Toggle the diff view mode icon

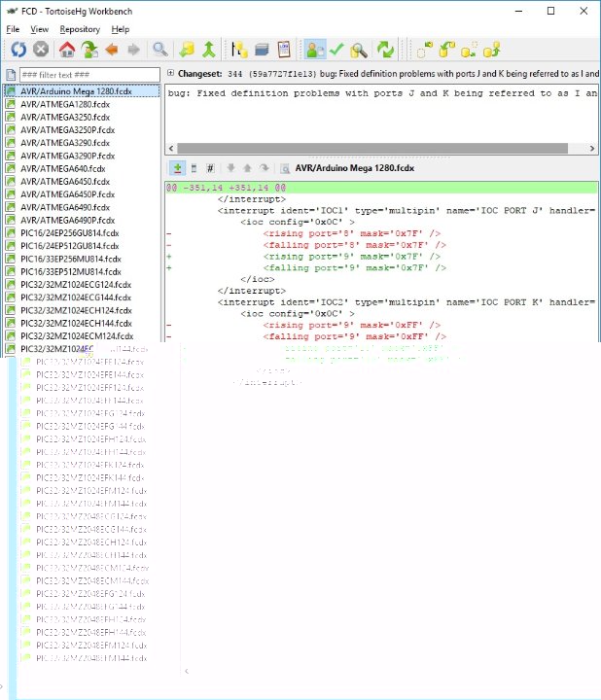point(177,168)
